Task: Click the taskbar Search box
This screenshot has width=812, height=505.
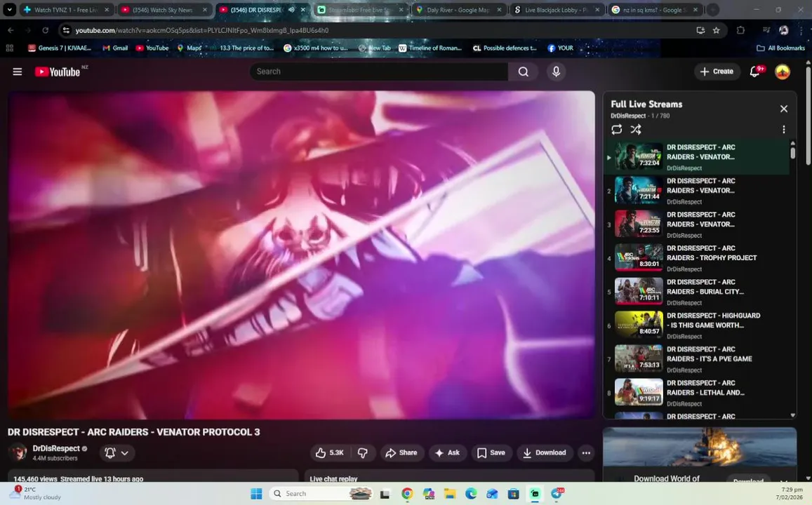Action: coord(321,494)
